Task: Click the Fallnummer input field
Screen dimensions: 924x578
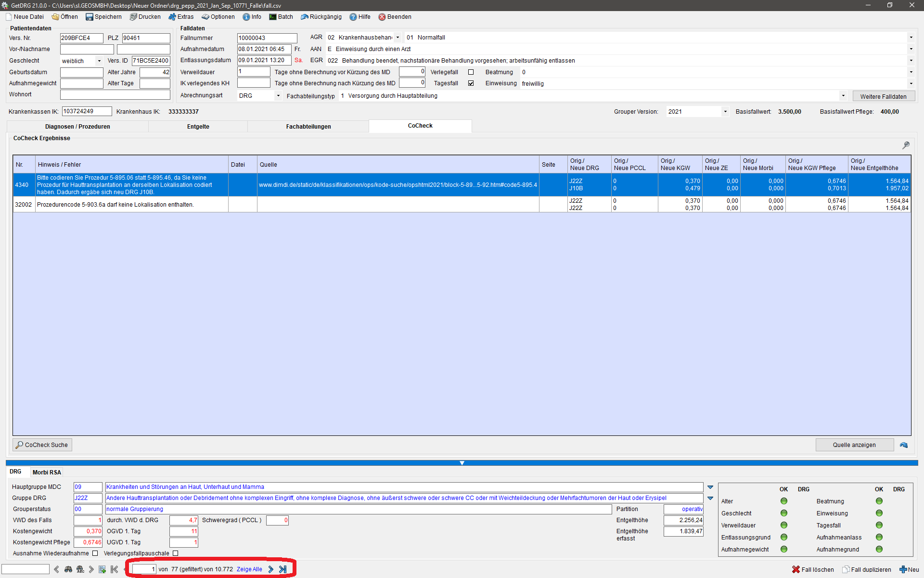Action: click(267, 38)
